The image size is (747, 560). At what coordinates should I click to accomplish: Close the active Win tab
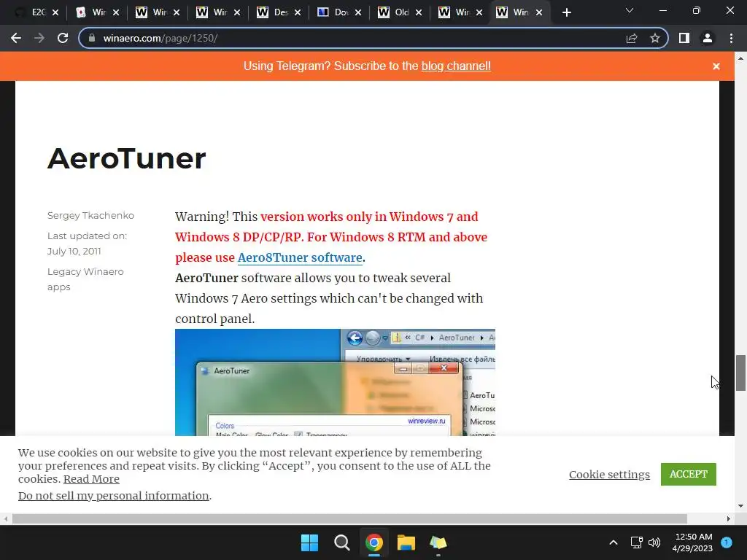tap(539, 12)
